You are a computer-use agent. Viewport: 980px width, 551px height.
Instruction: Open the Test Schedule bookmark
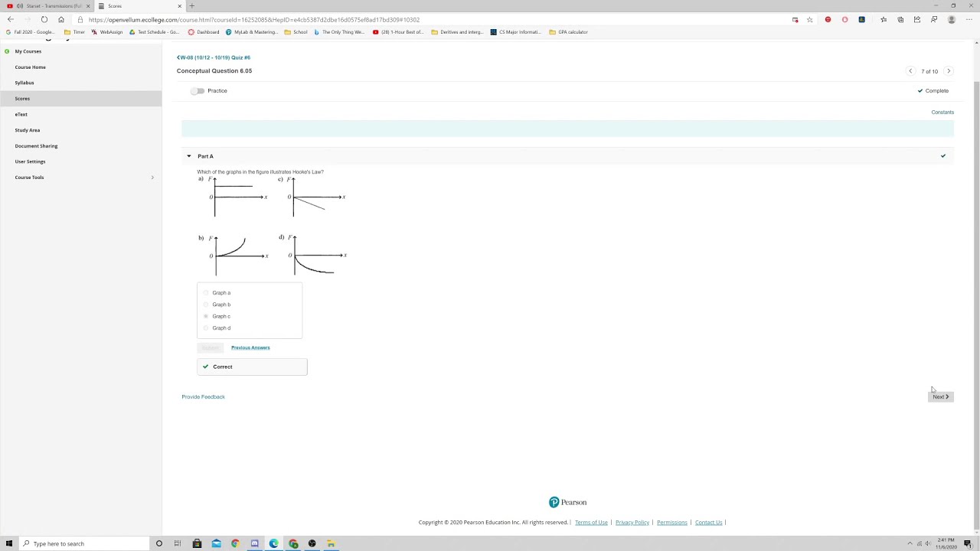(154, 32)
